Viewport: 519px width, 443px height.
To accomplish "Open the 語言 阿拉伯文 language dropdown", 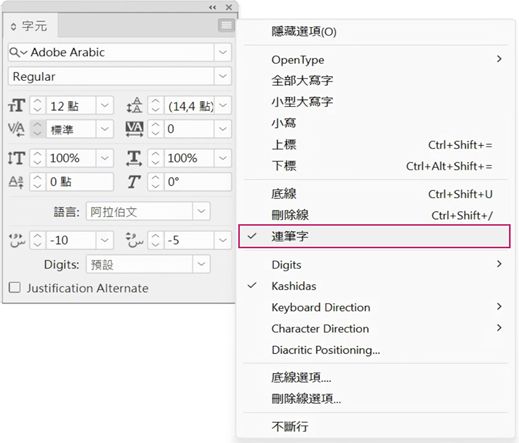I will [201, 211].
